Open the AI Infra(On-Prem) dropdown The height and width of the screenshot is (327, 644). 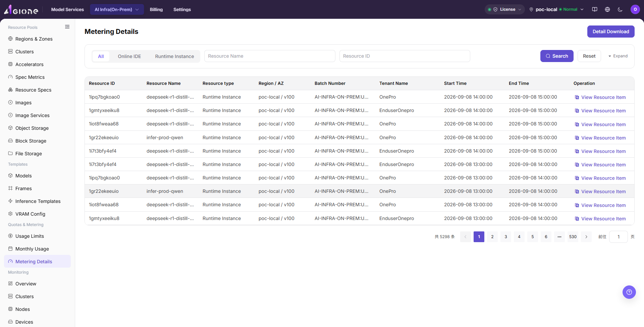click(x=117, y=9)
